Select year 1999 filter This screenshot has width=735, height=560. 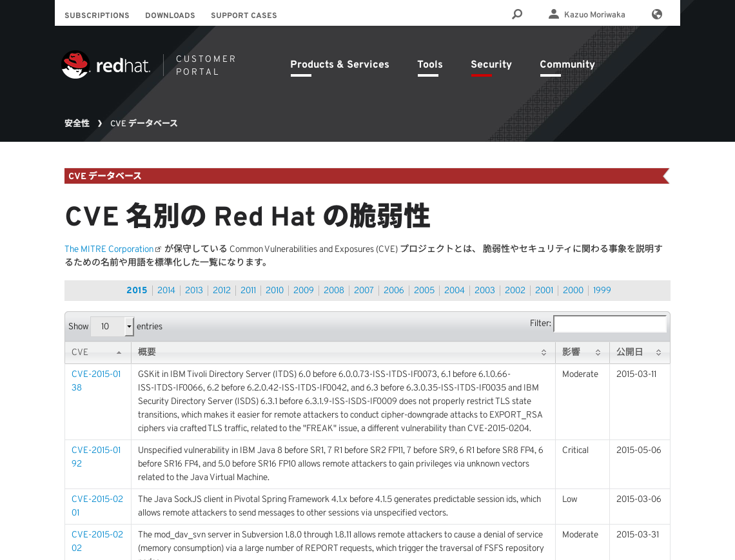click(x=602, y=290)
